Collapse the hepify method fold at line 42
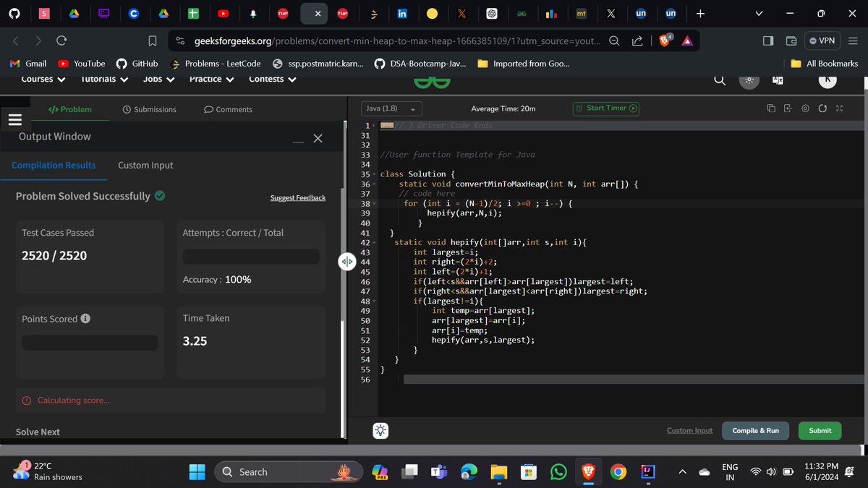This screenshot has width=868, height=488. tap(375, 243)
